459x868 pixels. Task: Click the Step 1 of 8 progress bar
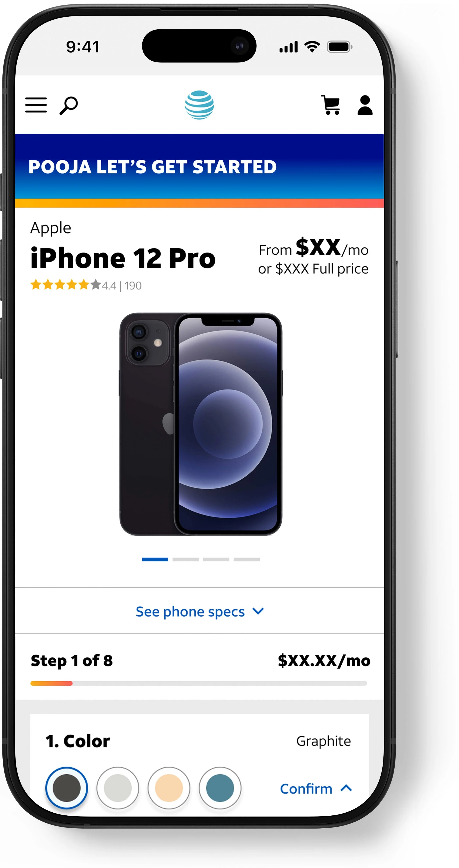(199, 683)
